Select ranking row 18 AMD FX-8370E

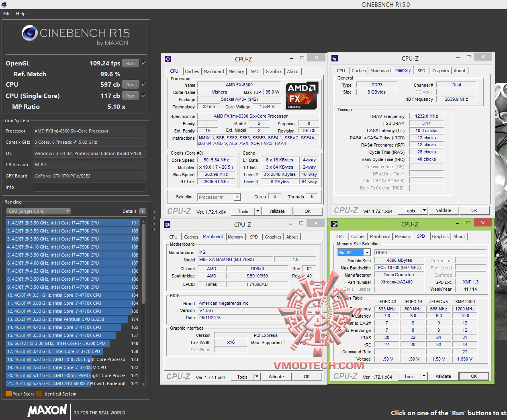pos(72,359)
